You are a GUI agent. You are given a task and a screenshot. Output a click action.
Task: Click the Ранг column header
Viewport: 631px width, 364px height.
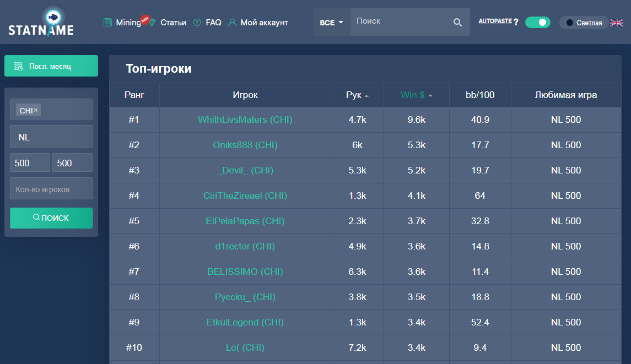click(x=134, y=95)
